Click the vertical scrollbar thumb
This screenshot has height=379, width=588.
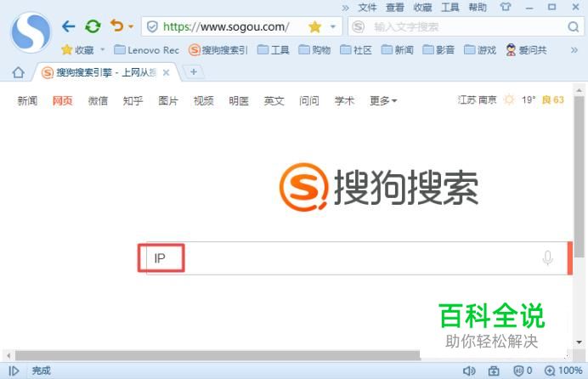[580, 176]
